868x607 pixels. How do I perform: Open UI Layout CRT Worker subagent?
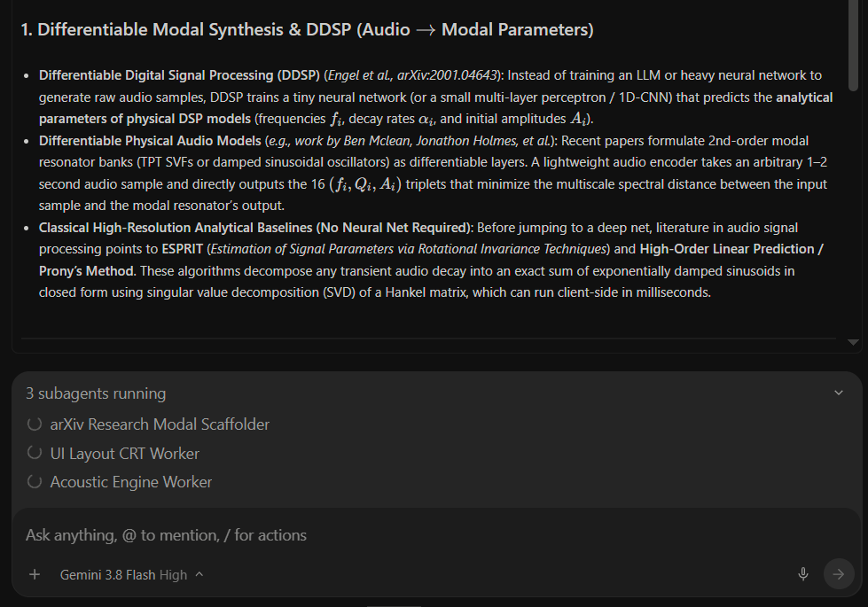[124, 454]
